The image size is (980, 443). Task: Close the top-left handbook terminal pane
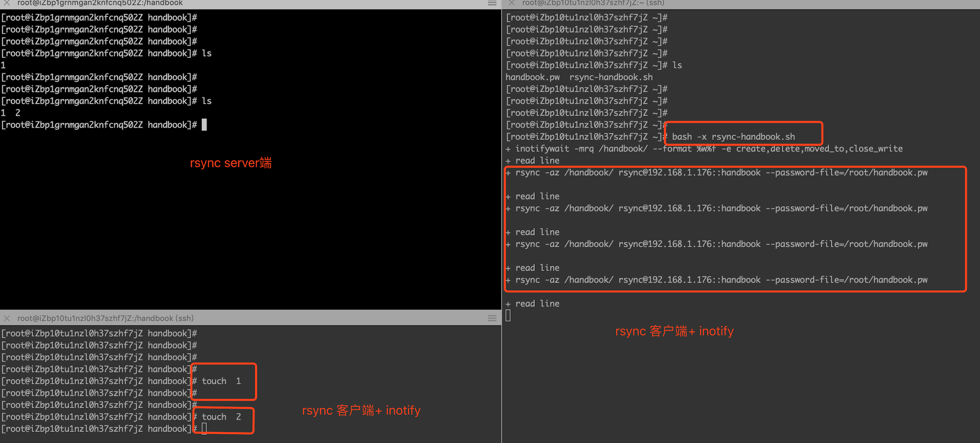pos(7,3)
